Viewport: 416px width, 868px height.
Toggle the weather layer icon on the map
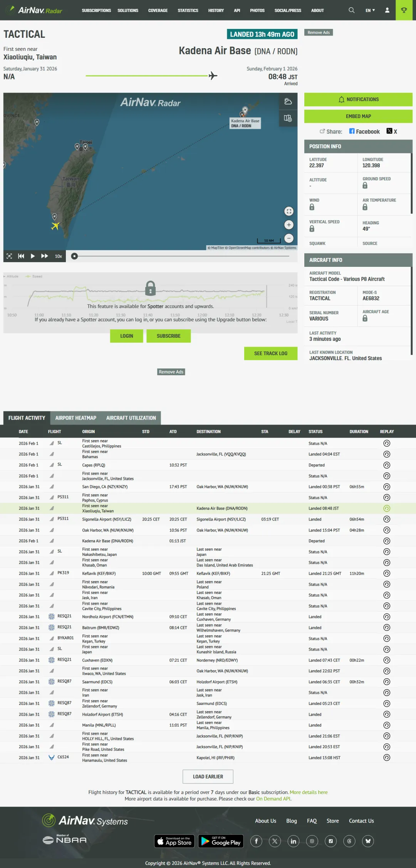pyautogui.click(x=288, y=101)
